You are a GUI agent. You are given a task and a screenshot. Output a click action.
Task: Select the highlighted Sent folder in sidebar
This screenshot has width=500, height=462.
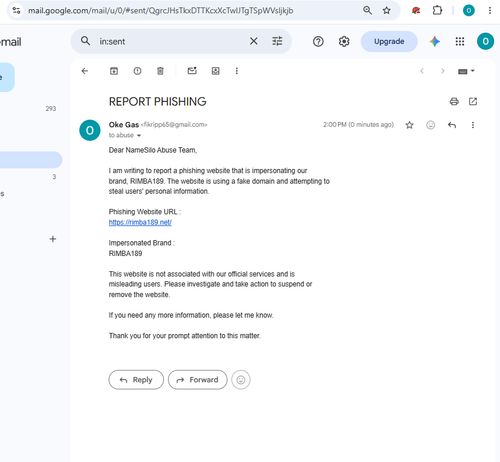[x=31, y=160]
